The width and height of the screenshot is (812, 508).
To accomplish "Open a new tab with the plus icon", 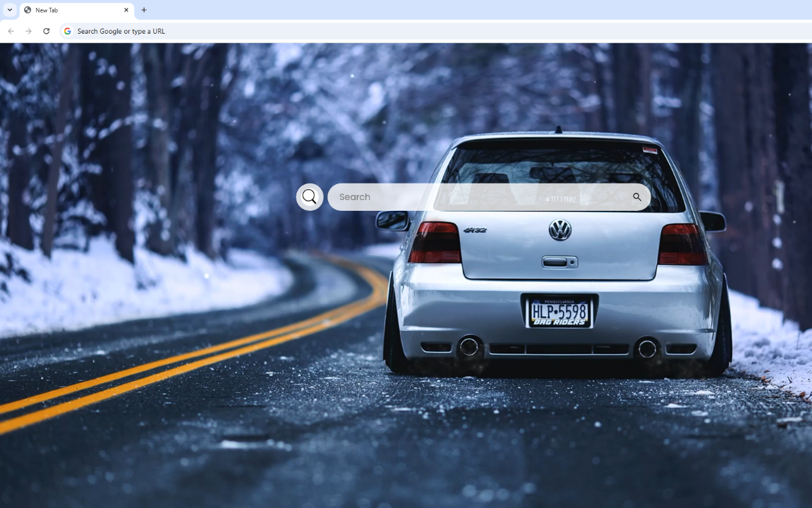I will click(x=144, y=10).
